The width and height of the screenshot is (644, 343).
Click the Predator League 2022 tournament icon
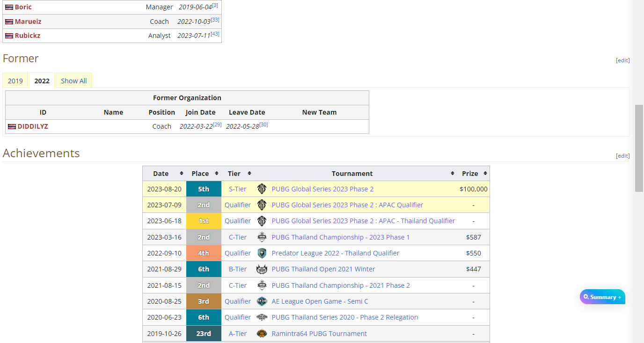coord(262,253)
